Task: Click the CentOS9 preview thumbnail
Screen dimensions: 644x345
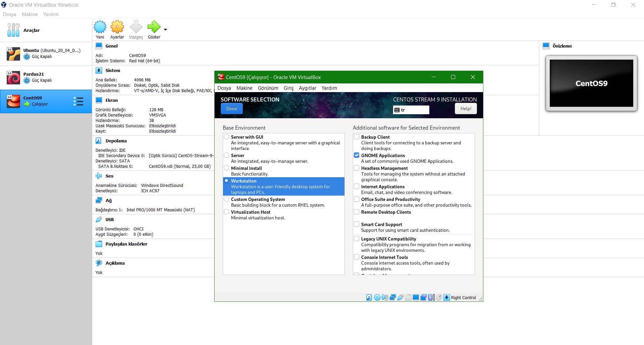Action: click(591, 83)
